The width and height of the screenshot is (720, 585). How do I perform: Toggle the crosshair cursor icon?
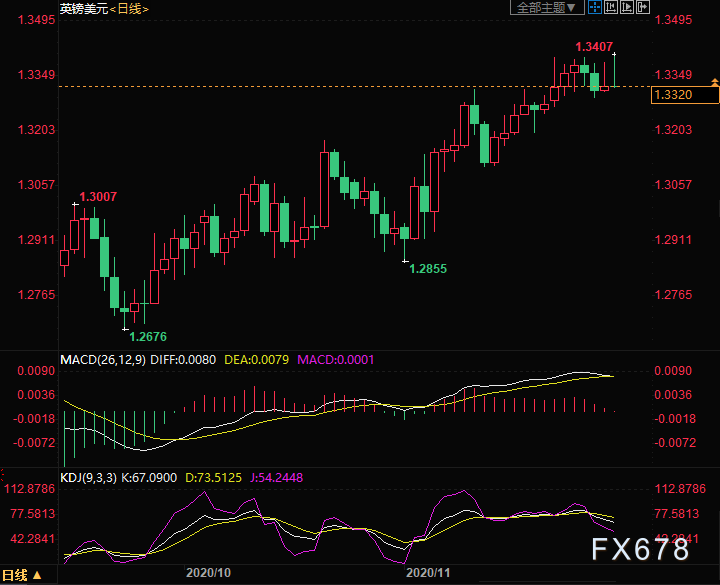(x=594, y=8)
